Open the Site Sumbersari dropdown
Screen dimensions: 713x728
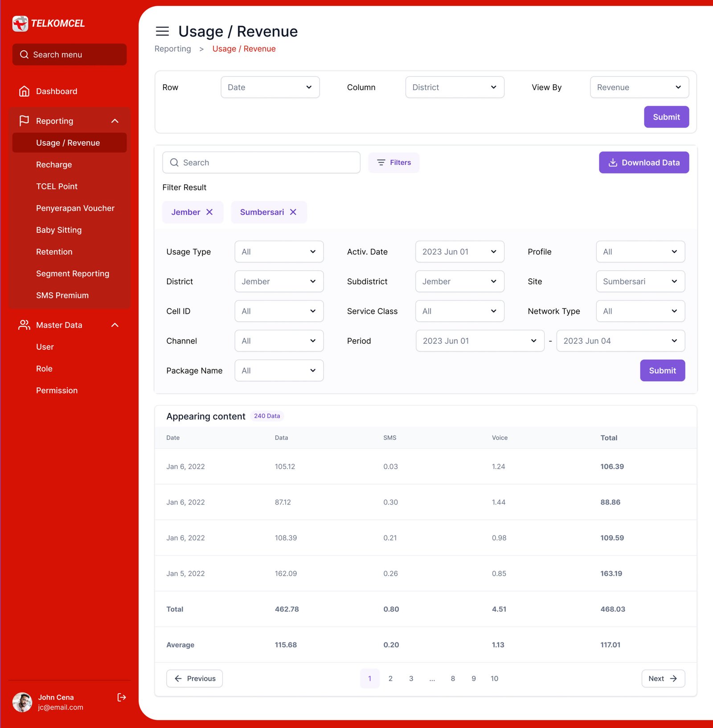(x=640, y=282)
